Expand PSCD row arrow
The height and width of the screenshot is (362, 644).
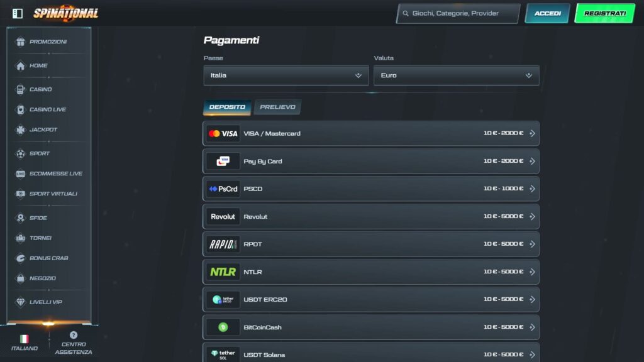click(532, 189)
